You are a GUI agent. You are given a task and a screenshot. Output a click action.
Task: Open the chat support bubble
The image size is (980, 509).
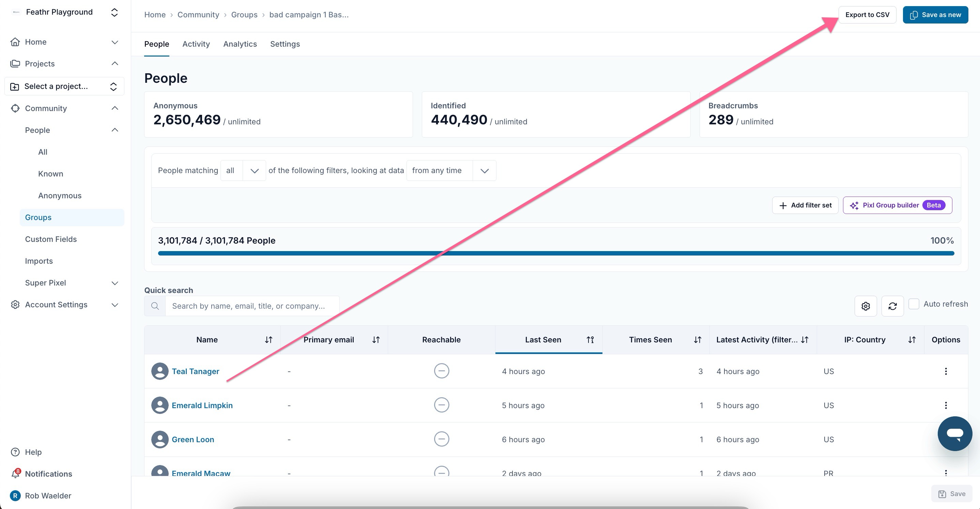954,433
